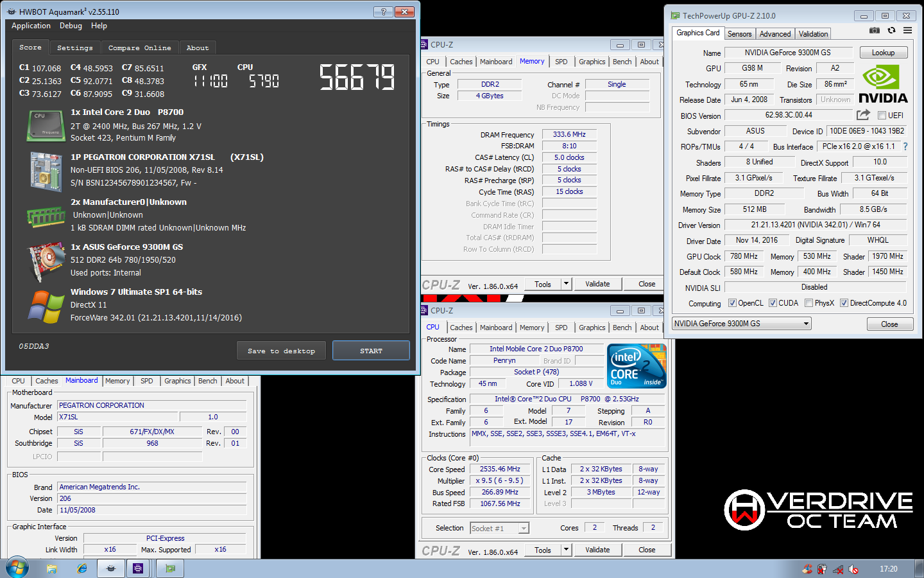Click the green RAM stick icon in HWBOT

(46, 216)
